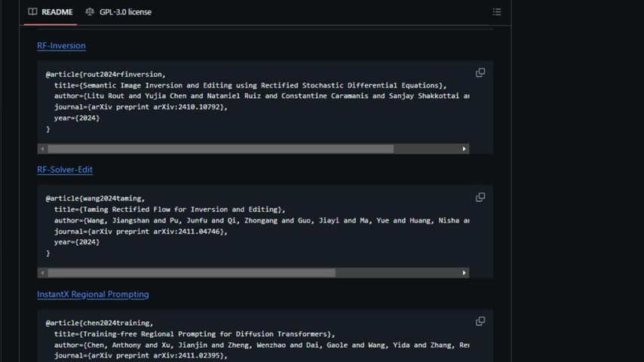644x362 pixels.
Task: Click title "Taming Rectified Flow for Inversion and Editing"
Action: (x=180, y=210)
